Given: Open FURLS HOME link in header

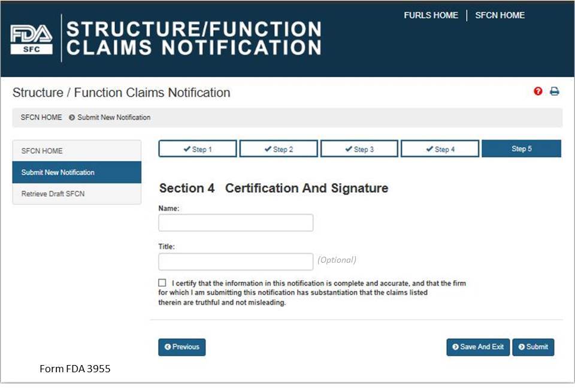Looking at the screenshot, I should (431, 16).
